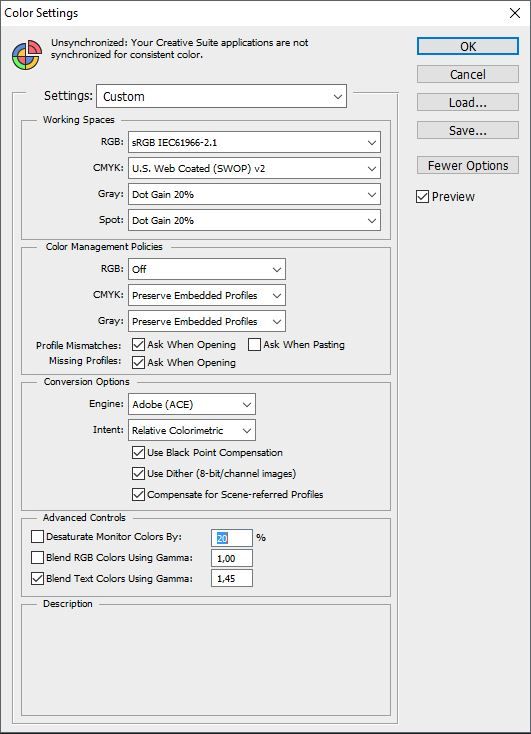Expand the RGB working space dropdown
This screenshot has height=734, width=531.
click(x=254, y=142)
